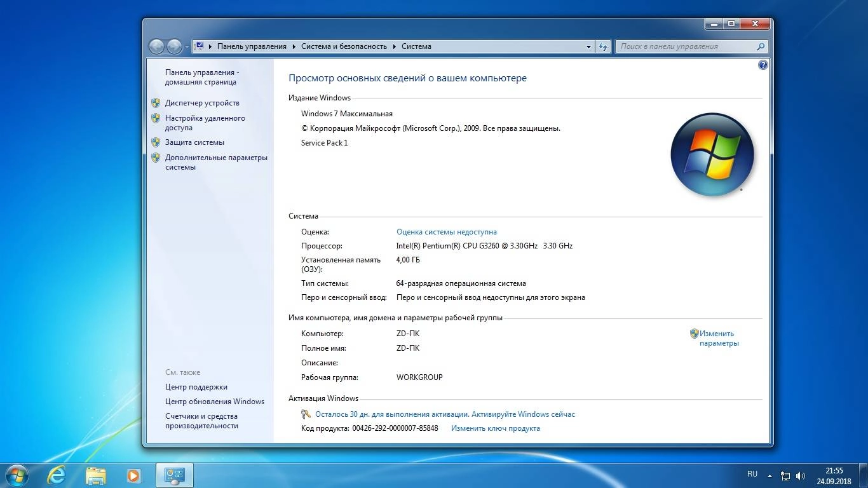Click the control panel icon in address bar

200,46
